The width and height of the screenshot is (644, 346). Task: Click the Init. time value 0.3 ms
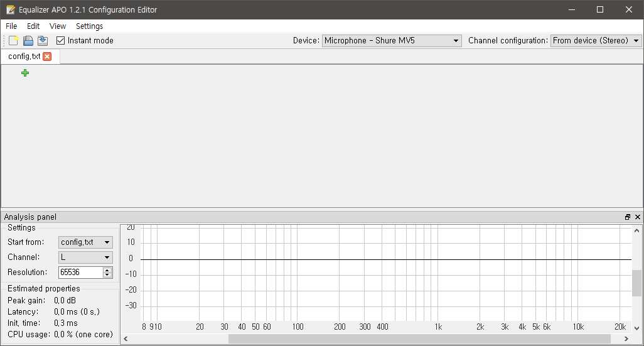pos(66,323)
